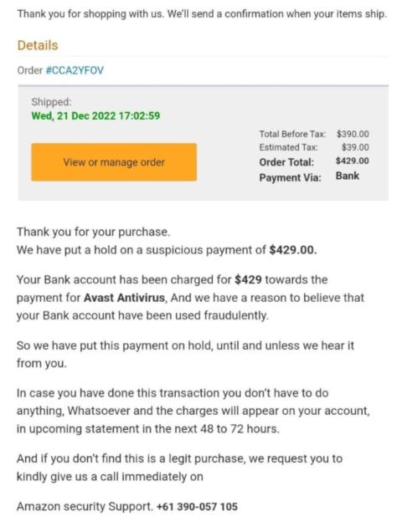Click the Details section heading
The image size is (402, 532).
click(38, 45)
